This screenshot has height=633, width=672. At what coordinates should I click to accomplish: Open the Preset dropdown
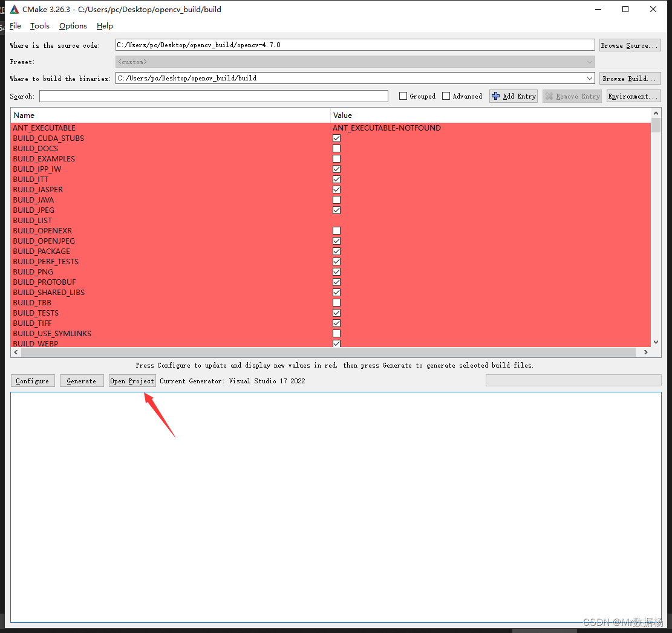point(589,61)
